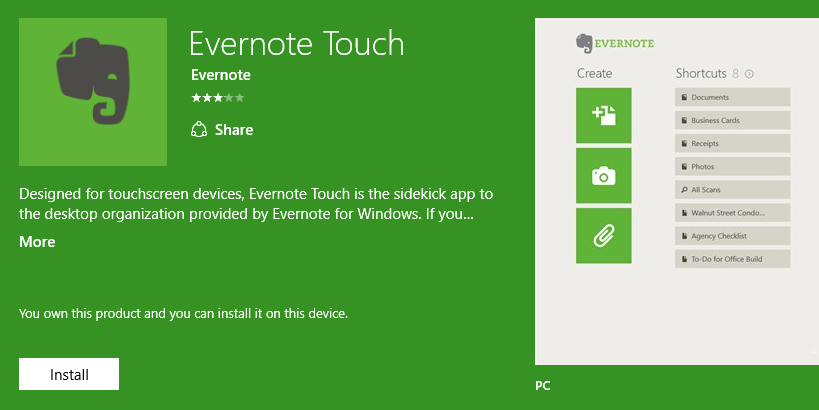The image size is (819, 410).
Task: Select the Documents shortcut
Action: point(732,97)
